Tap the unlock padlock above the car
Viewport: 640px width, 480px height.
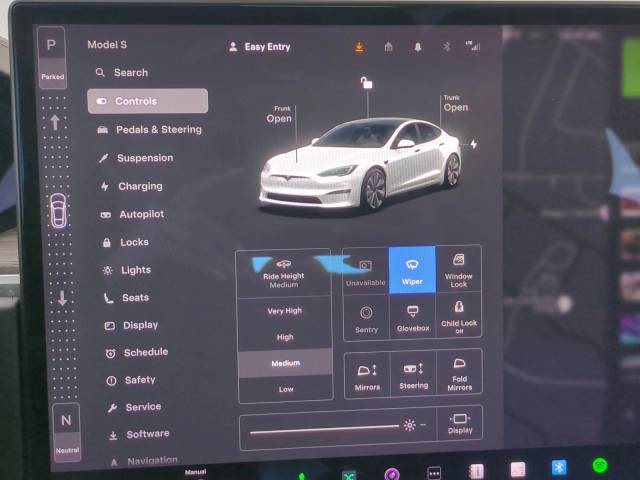pyautogui.click(x=367, y=84)
